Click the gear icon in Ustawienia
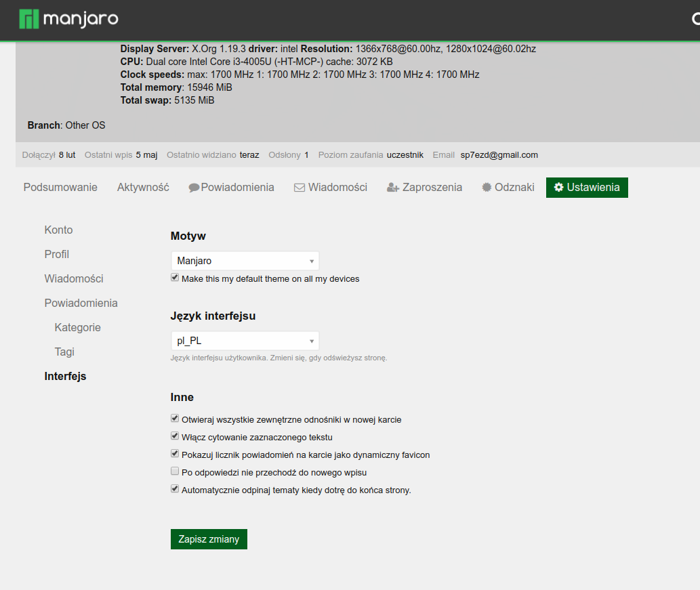Image resolution: width=700 pixels, height=590 pixels. pos(559,188)
